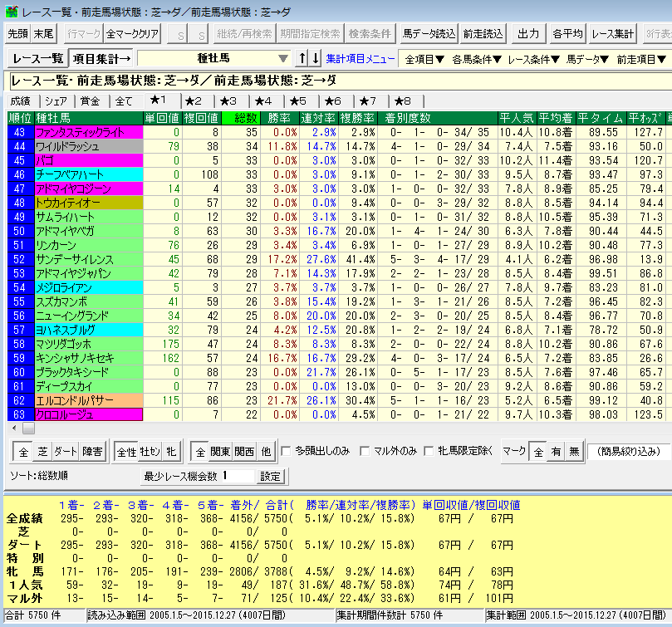Click 馬データ読込 button
The width and height of the screenshot is (672, 627).
point(429,33)
